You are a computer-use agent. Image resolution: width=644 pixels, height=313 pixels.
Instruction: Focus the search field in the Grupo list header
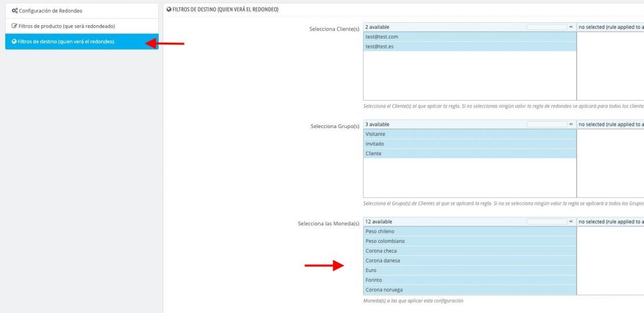tap(547, 124)
